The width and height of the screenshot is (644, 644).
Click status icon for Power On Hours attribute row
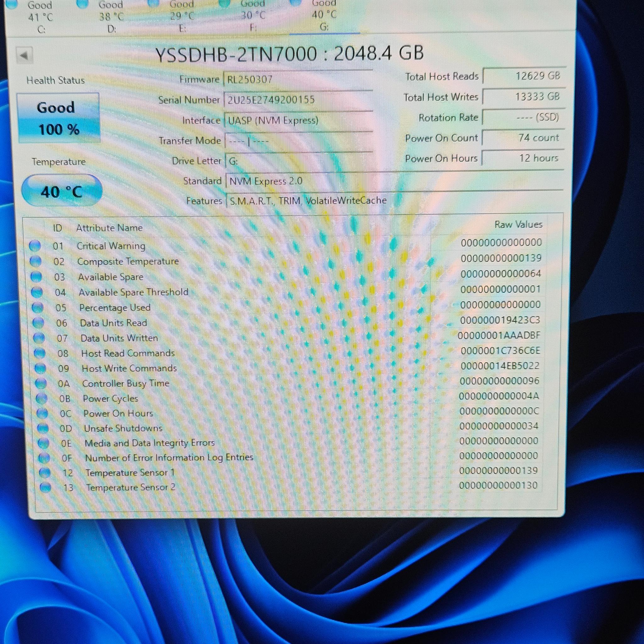click(x=42, y=413)
